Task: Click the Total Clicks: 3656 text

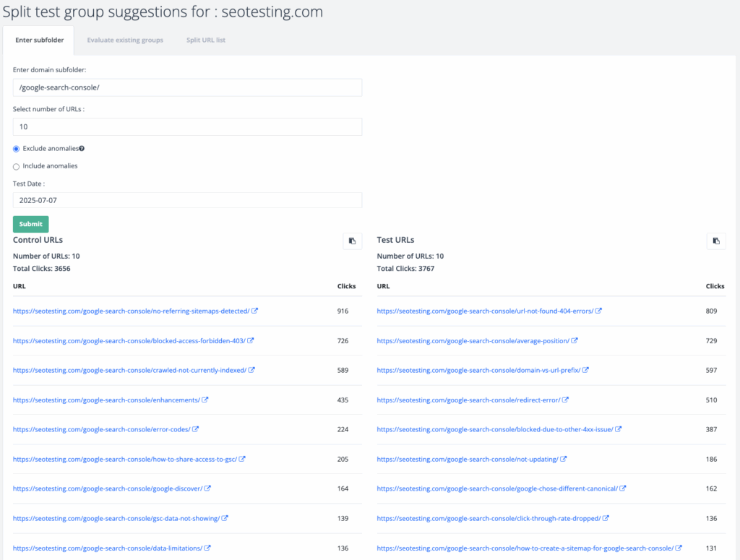Action: coord(41,269)
